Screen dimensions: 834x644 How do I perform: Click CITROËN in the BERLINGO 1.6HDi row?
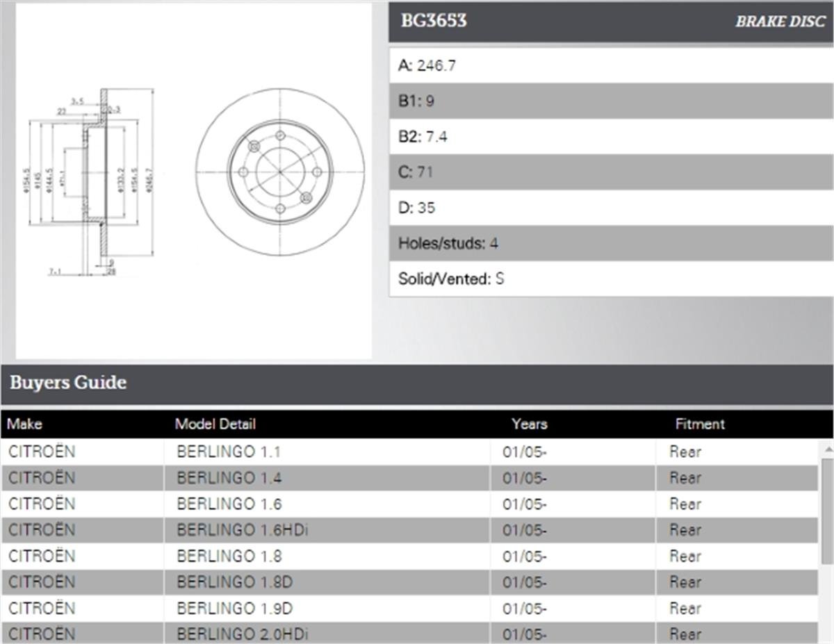[x=42, y=530]
